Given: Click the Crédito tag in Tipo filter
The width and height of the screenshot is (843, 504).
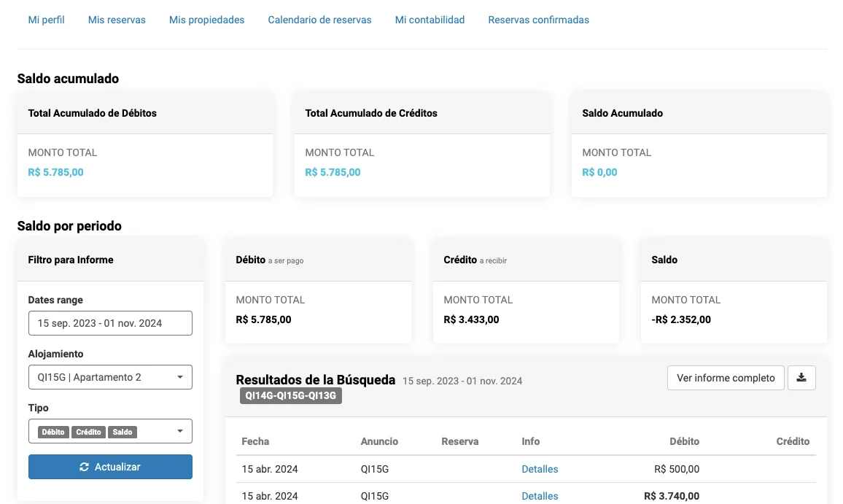Looking at the screenshot, I should point(88,432).
